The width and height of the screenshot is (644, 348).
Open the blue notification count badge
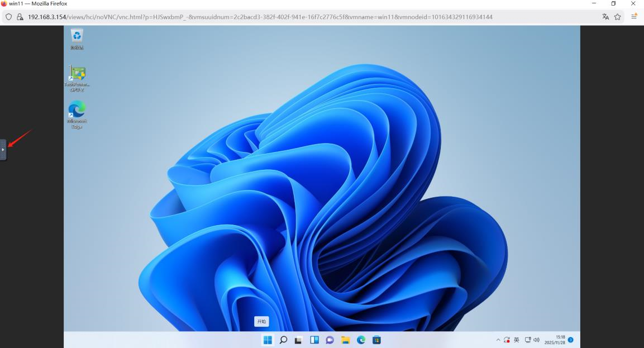pyautogui.click(x=570, y=340)
